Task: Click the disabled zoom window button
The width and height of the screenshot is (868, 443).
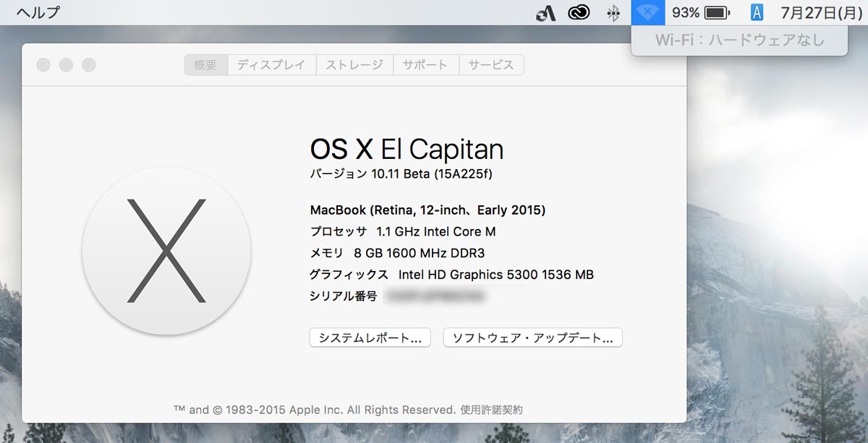Action: click(88, 65)
